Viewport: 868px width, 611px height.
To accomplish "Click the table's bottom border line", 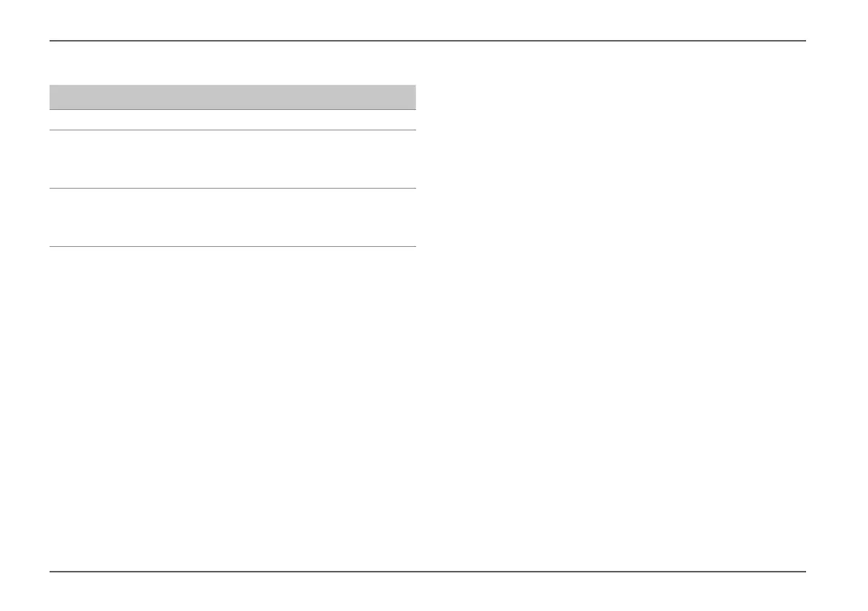I will point(232,246).
